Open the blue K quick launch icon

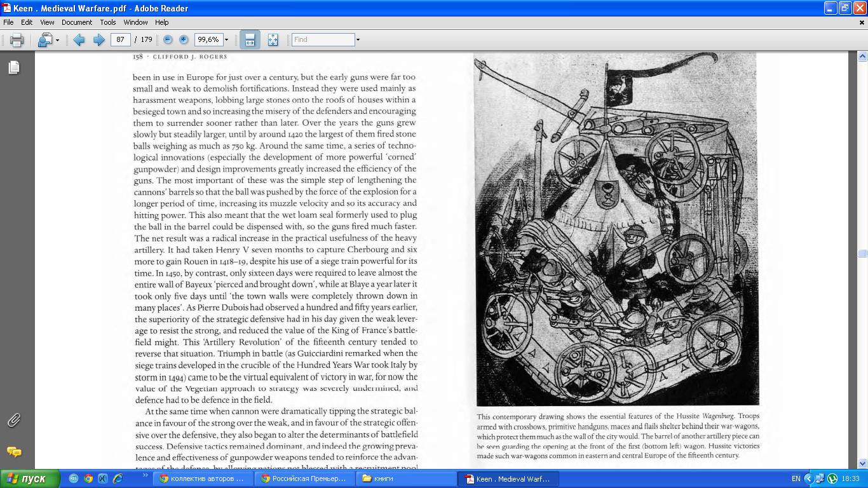pyautogui.click(x=103, y=478)
